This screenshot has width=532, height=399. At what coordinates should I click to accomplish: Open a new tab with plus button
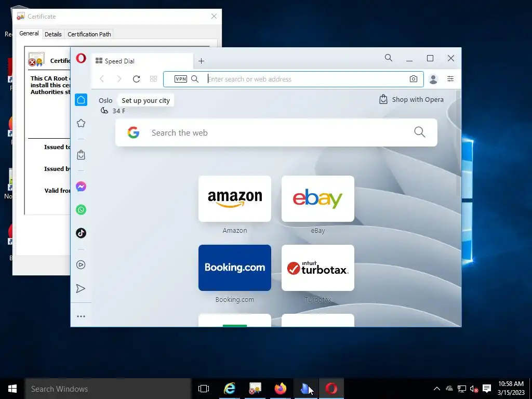coord(201,61)
